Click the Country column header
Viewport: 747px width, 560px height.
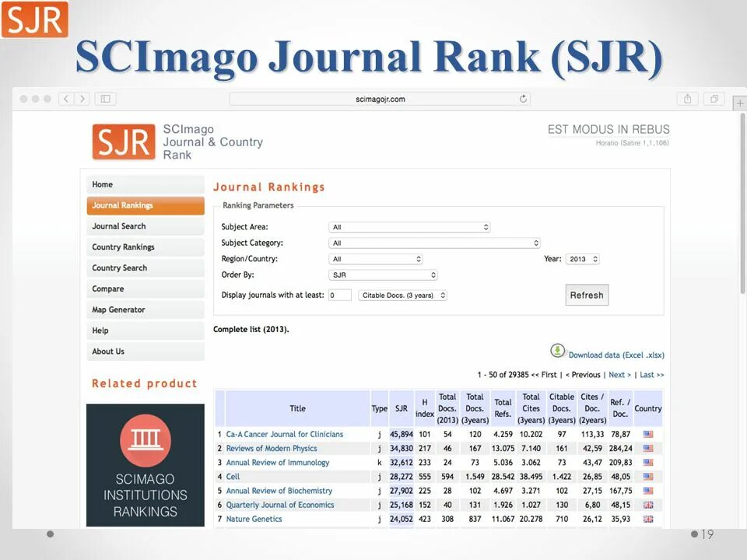point(648,408)
